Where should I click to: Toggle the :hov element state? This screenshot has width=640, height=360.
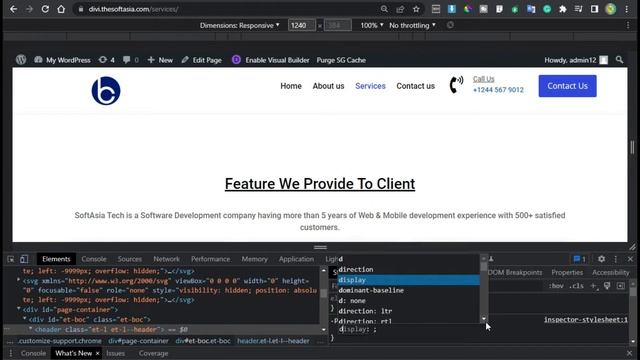coord(556,286)
